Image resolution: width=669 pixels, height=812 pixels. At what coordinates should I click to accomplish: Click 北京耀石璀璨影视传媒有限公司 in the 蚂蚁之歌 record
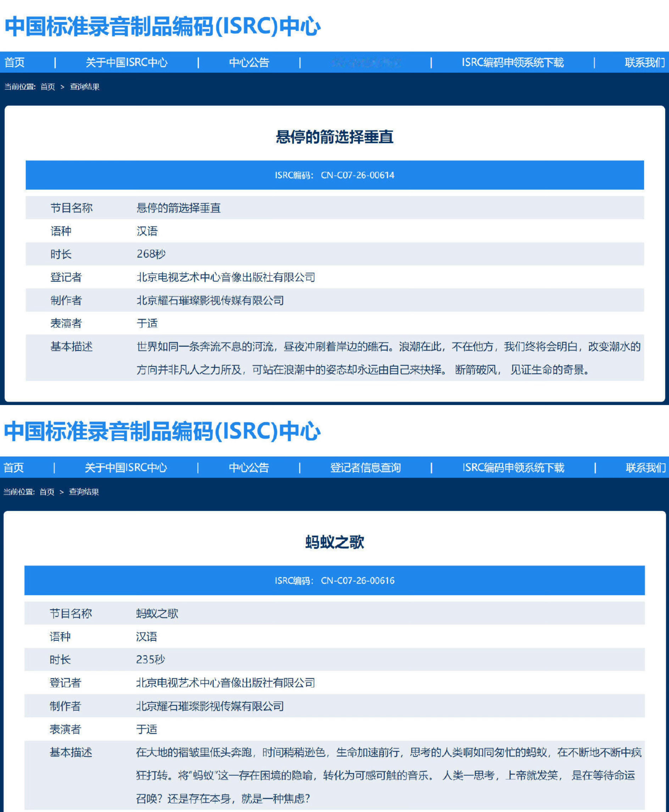(x=210, y=706)
